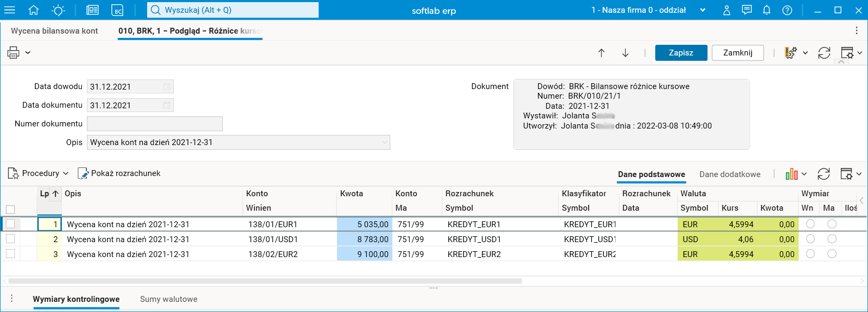Click the notification bell icon

pyautogui.click(x=767, y=10)
